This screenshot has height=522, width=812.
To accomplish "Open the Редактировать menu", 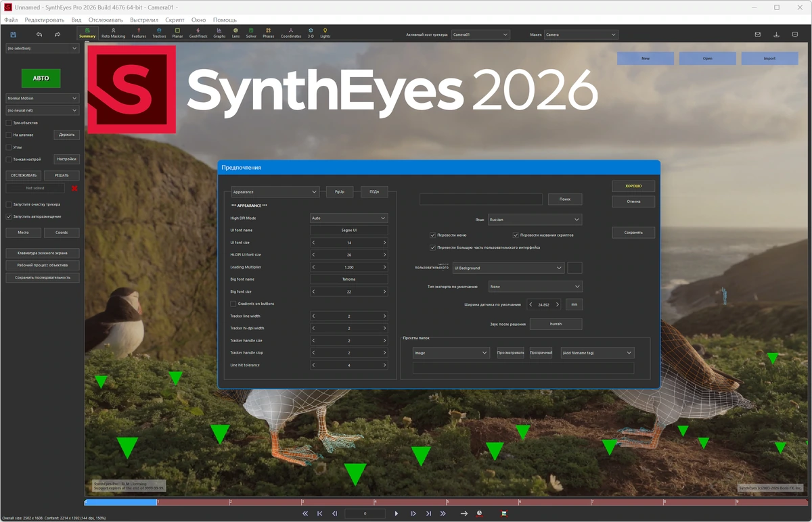I will tap(45, 20).
